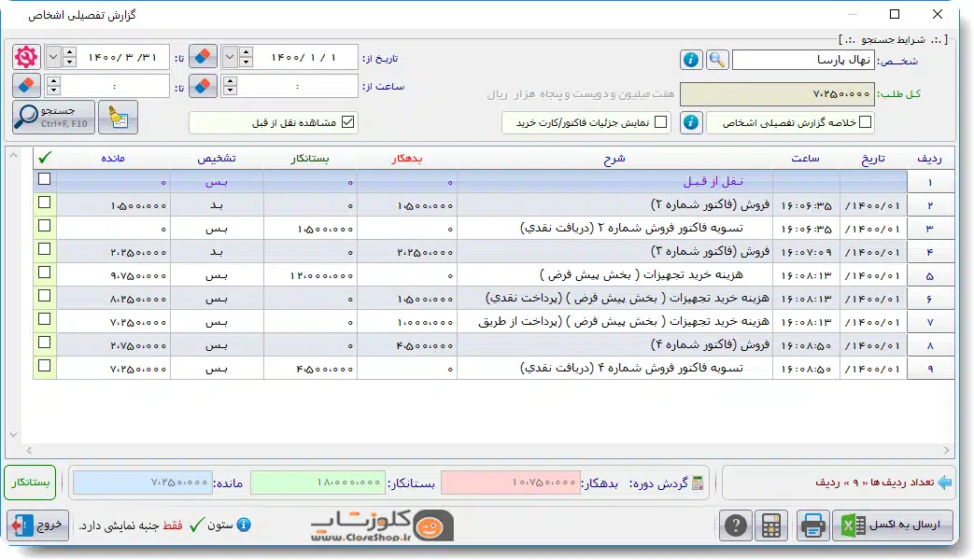Image resolution: width=974 pixels, height=560 pixels.
Task: Click the green بستانکار status button
Action: 30,483
